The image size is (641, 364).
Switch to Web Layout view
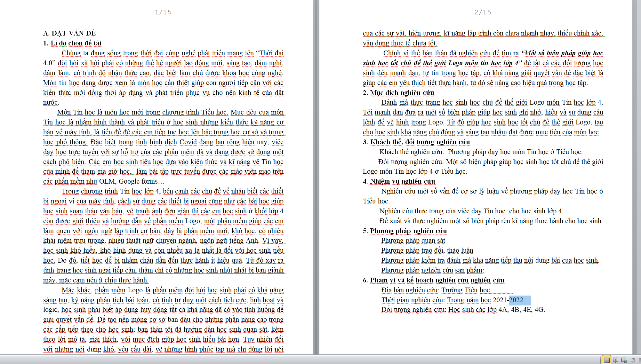pyautogui.click(x=624, y=360)
